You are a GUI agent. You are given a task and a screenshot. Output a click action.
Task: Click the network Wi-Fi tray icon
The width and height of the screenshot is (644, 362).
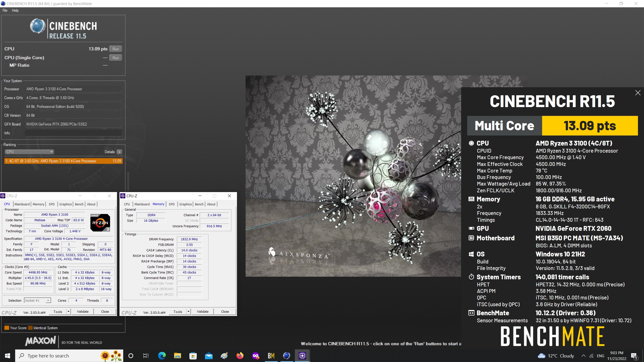click(591, 356)
